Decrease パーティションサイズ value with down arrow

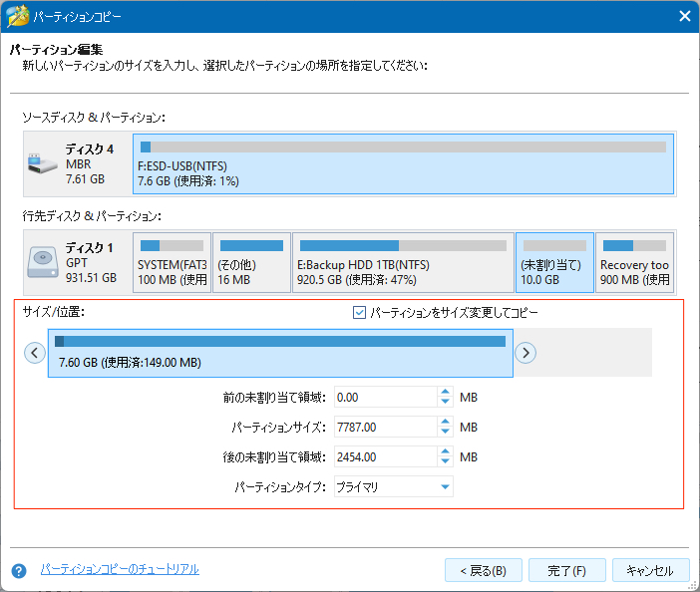coord(445,433)
